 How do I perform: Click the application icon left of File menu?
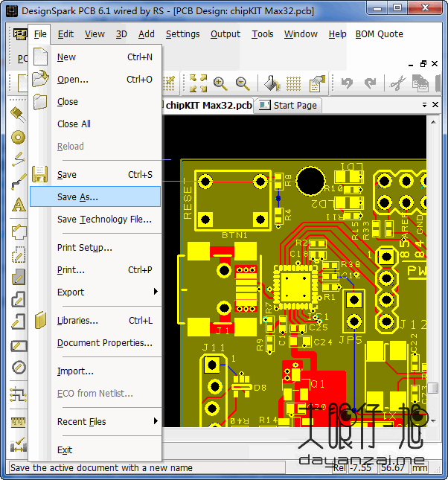(20, 34)
